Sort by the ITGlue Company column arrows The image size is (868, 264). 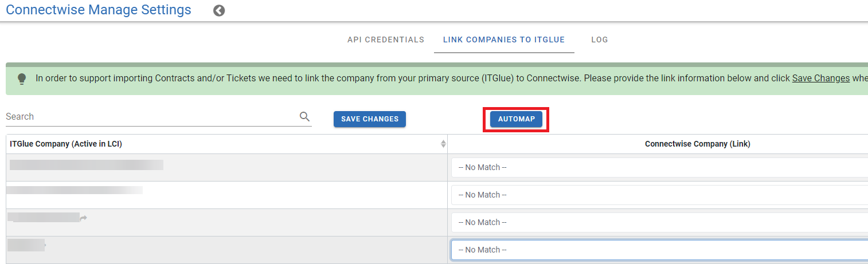pos(443,144)
